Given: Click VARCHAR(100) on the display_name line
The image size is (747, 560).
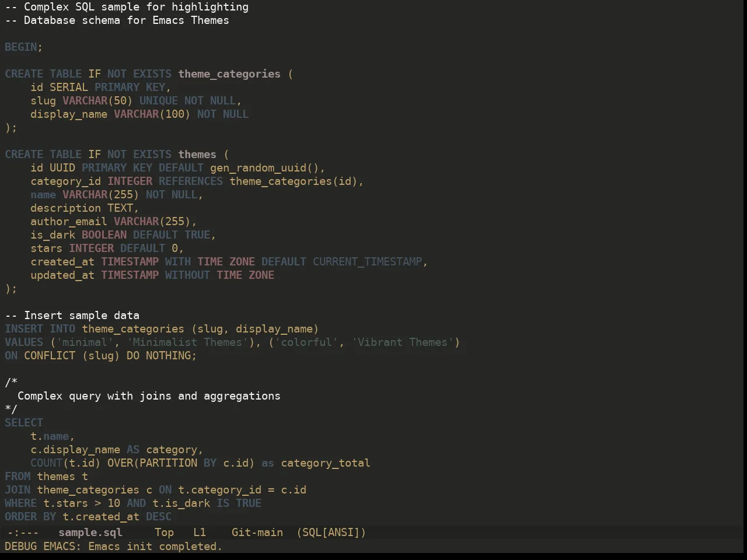Looking at the screenshot, I should click(152, 114).
